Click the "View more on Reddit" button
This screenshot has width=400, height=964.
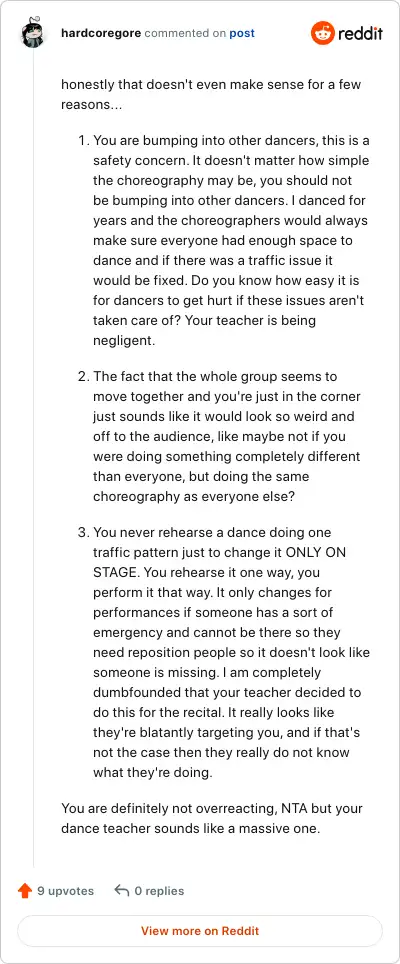pyautogui.click(x=200, y=931)
